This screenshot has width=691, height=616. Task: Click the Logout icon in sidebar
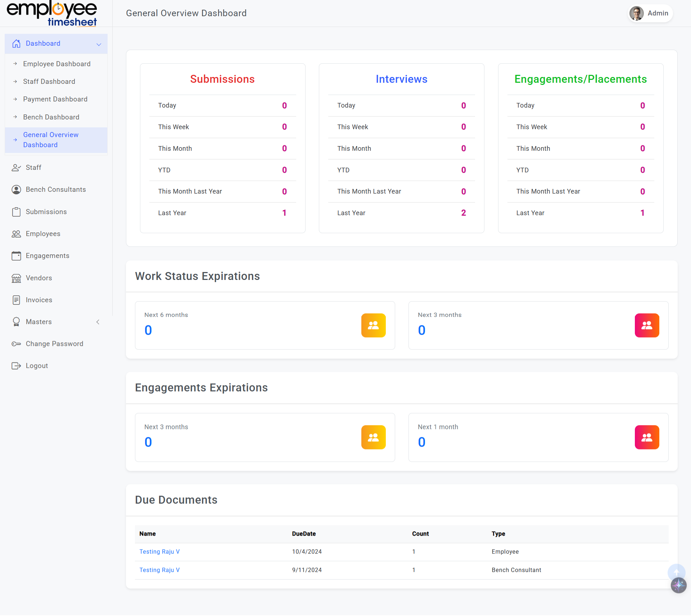pyautogui.click(x=16, y=366)
